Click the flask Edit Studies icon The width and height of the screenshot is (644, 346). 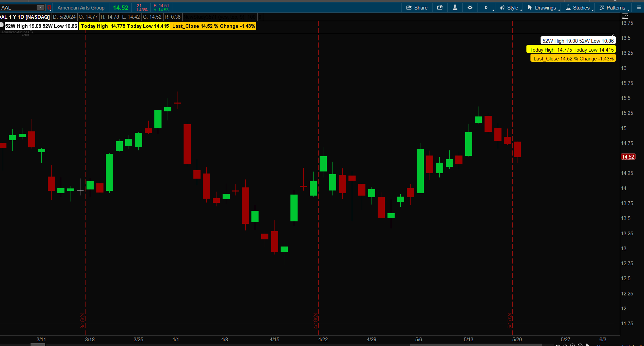click(x=455, y=7)
